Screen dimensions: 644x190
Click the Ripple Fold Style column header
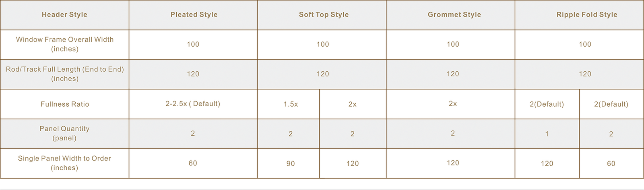pos(586,14)
